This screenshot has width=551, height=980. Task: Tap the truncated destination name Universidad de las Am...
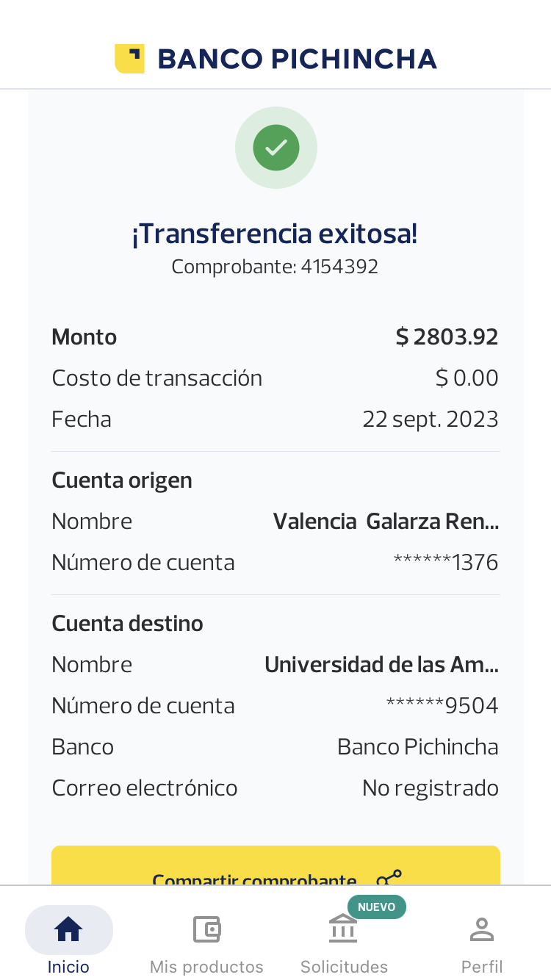pos(381,665)
